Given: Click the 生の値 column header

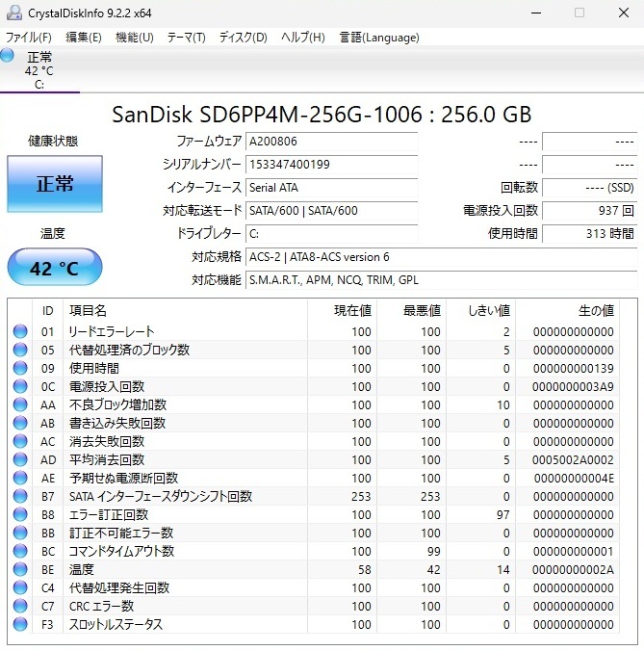Looking at the screenshot, I should pos(567,310).
